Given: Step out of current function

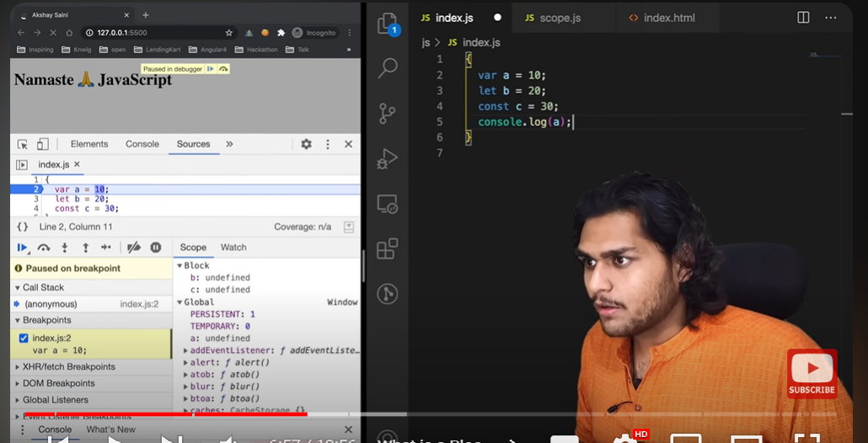Looking at the screenshot, I should point(85,248).
